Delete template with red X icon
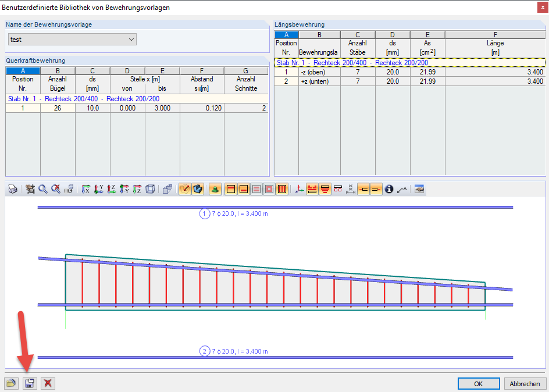 point(48,384)
